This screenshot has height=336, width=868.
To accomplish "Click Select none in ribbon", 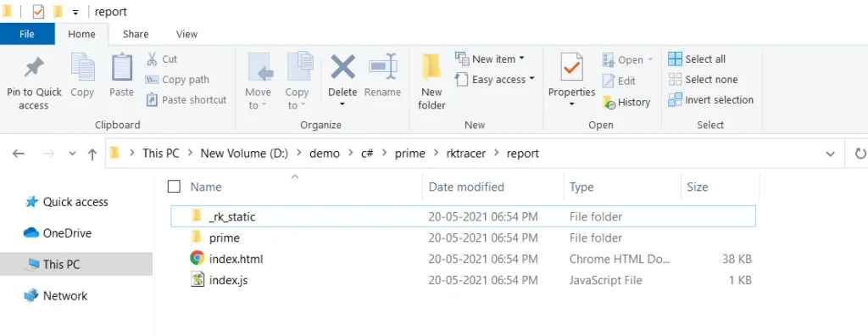I will point(703,79).
